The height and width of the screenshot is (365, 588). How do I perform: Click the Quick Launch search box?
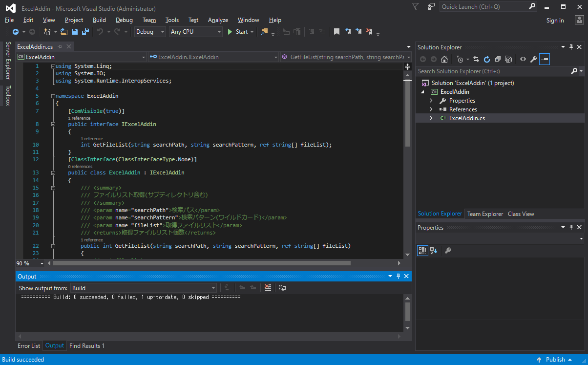[x=483, y=7]
